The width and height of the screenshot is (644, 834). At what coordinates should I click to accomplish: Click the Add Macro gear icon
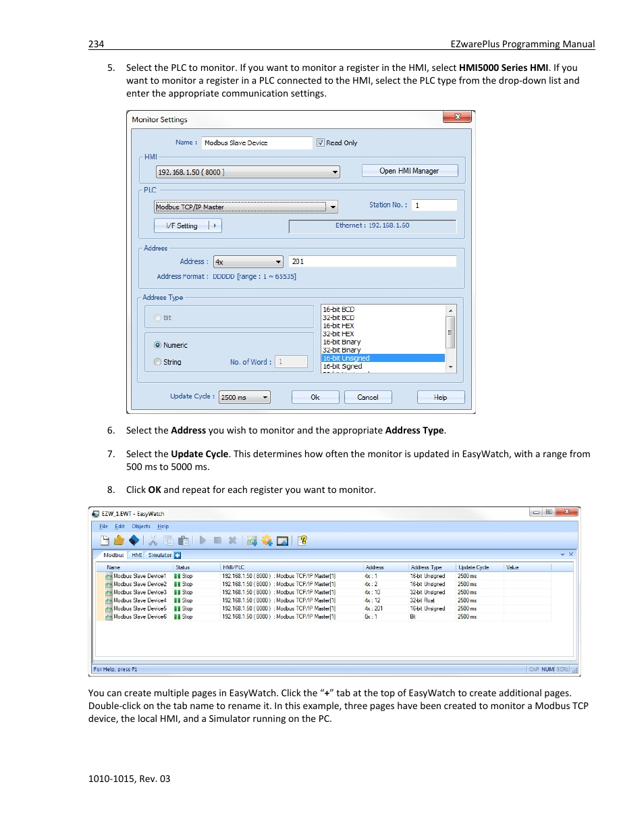point(267,540)
